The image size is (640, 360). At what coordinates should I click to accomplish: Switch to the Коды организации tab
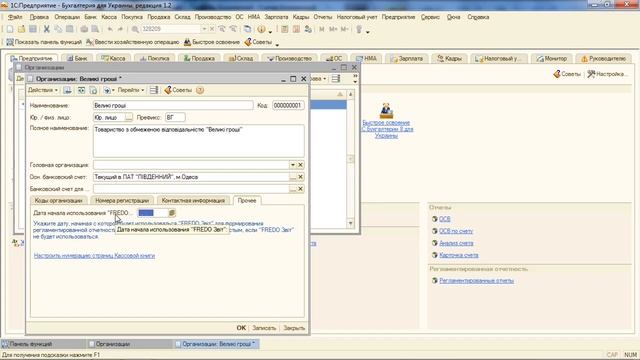point(58,200)
